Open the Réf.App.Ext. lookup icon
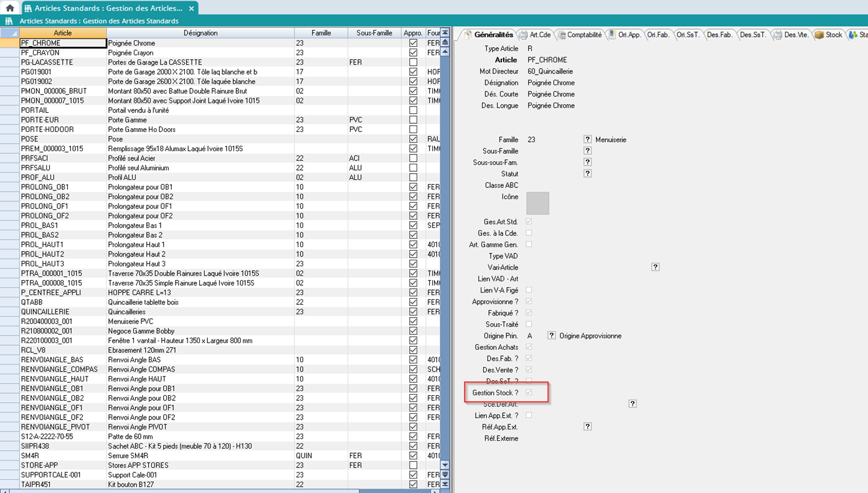This screenshot has height=493, width=868. tap(587, 427)
